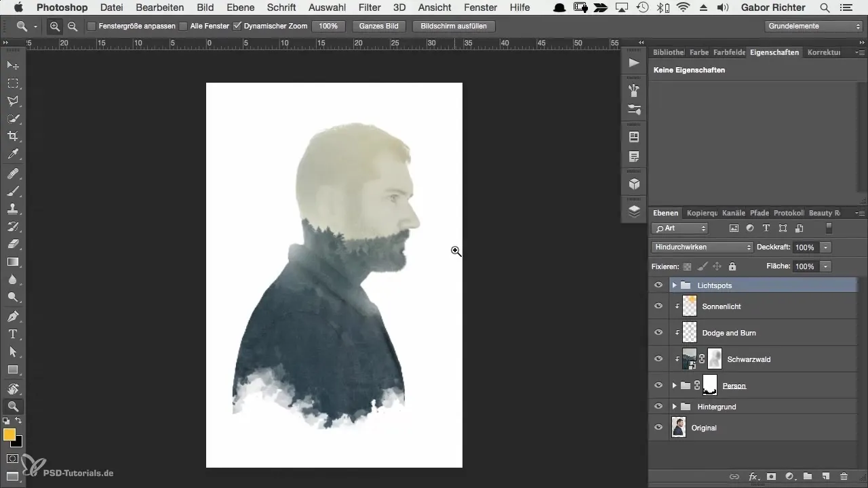Click the zoom-out magnifier in options bar
Viewport: 868px width, 488px height.
coord(72,26)
